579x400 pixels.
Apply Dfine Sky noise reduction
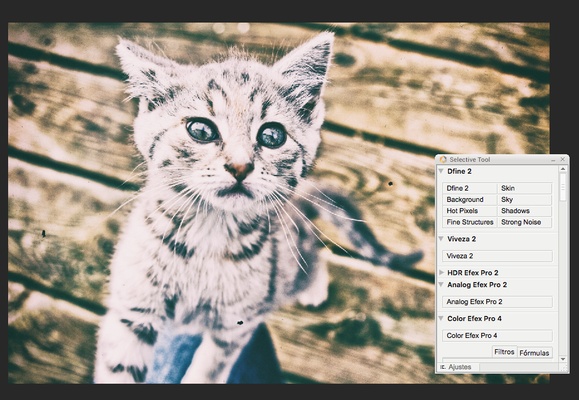point(524,200)
